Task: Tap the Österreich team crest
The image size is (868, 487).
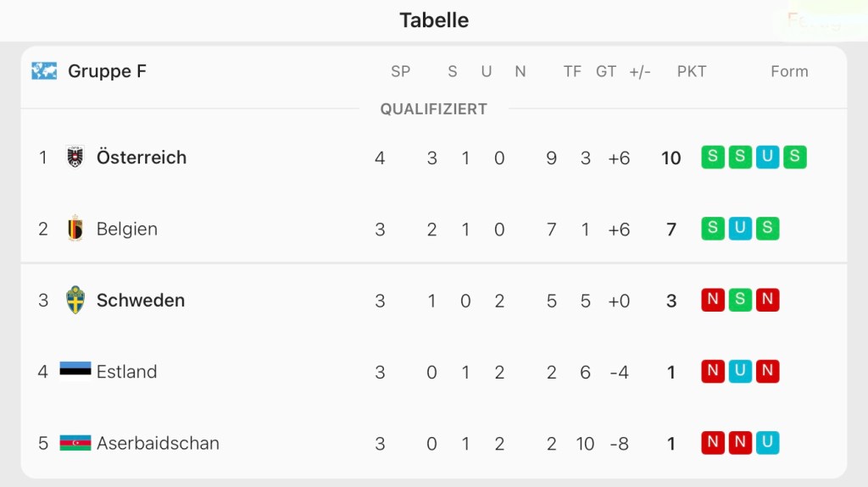Action: tap(75, 157)
